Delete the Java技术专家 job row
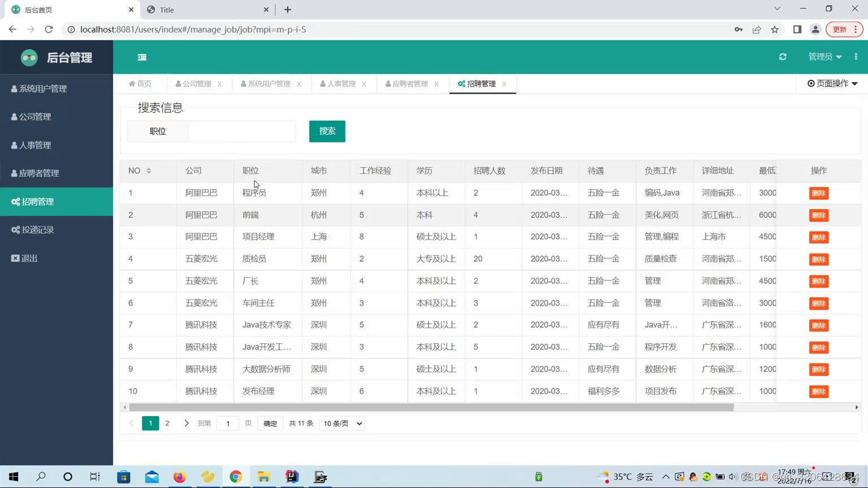868x488 pixels. [x=818, y=325]
